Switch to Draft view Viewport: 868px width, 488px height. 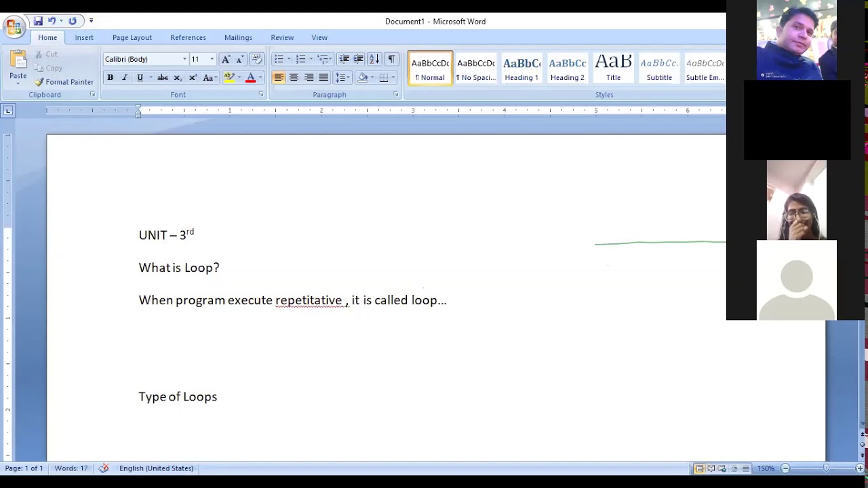click(x=745, y=468)
